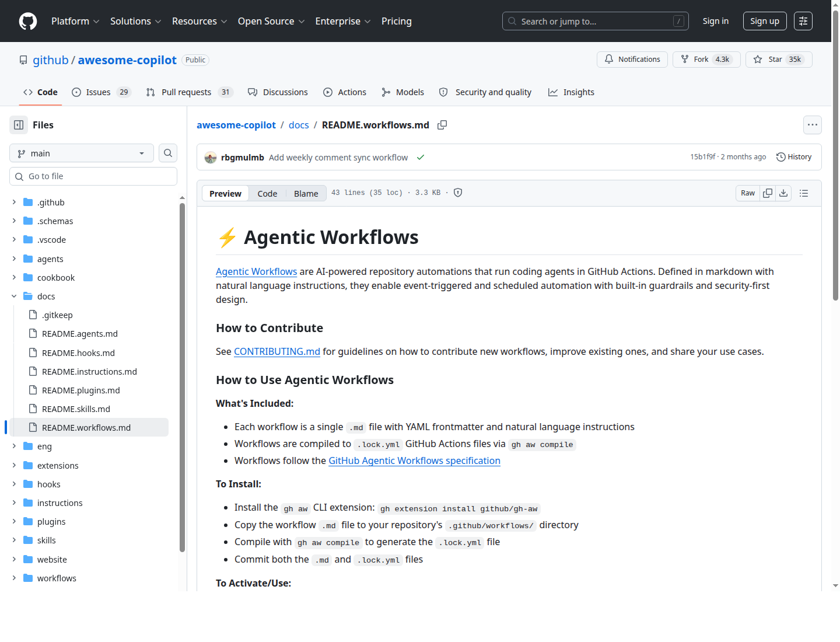Click the commit status check mark
This screenshot has height=642, width=840.
pos(421,158)
